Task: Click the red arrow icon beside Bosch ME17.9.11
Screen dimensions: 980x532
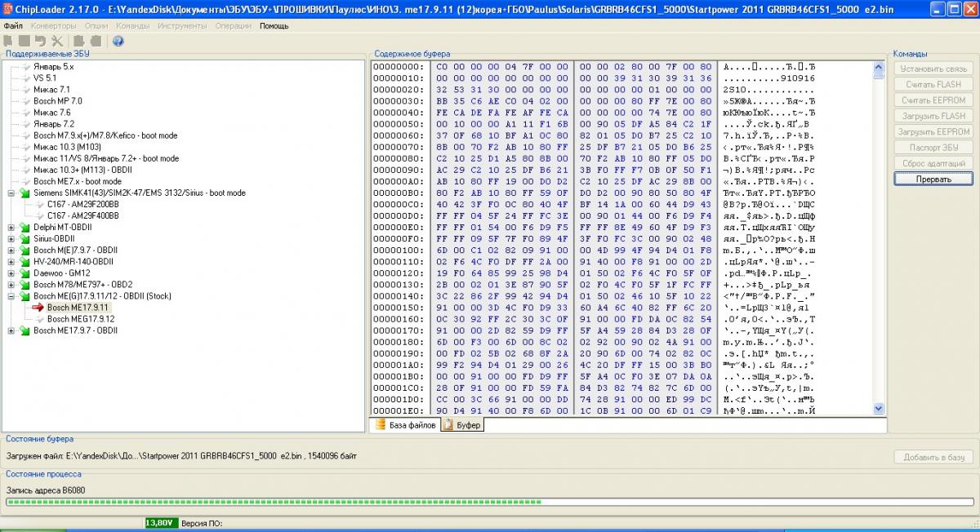Action: tap(38, 308)
